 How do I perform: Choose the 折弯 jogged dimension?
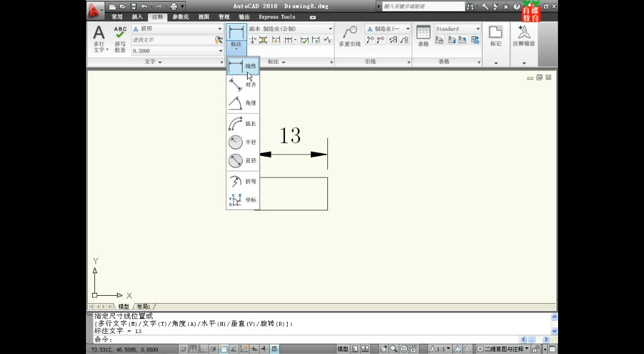tap(243, 181)
